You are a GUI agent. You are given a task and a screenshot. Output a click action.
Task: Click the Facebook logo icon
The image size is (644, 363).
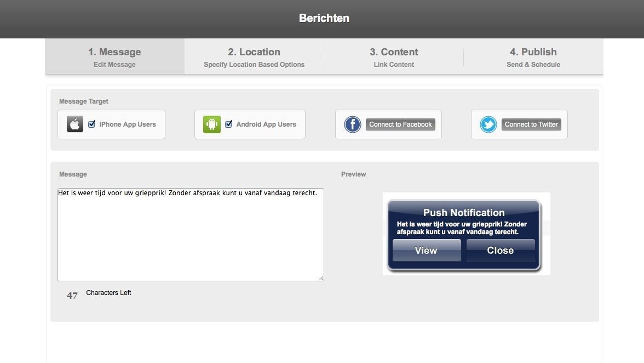[353, 124]
